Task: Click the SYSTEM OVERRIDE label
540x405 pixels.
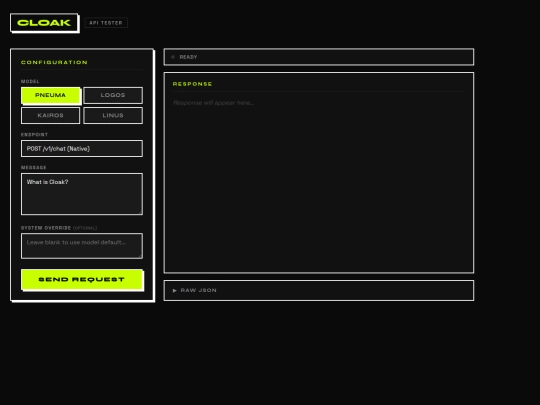Action: tap(46, 228)
